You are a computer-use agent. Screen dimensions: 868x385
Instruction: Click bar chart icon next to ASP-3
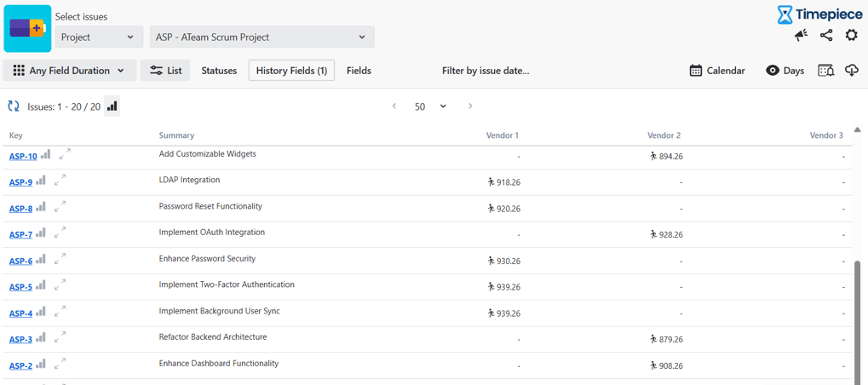coord(41,338)
